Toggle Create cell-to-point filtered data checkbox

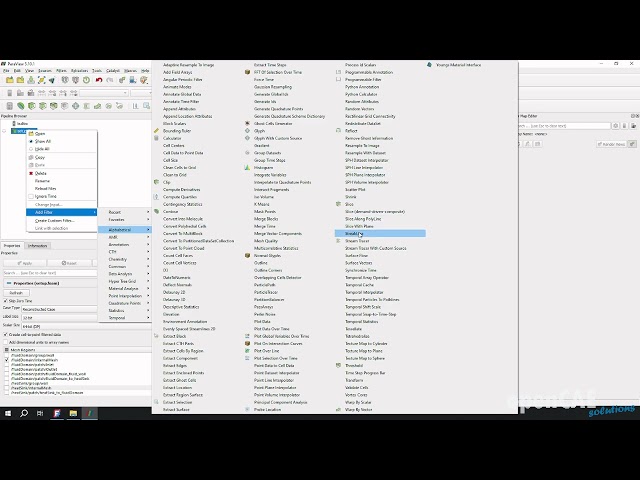(5, 335)
